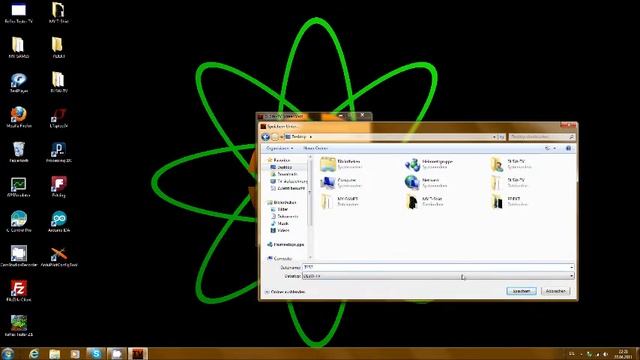This screenshot has height=360, width=640.
Task: Open Skype from the taskbar
Action: tap(96, 354)
